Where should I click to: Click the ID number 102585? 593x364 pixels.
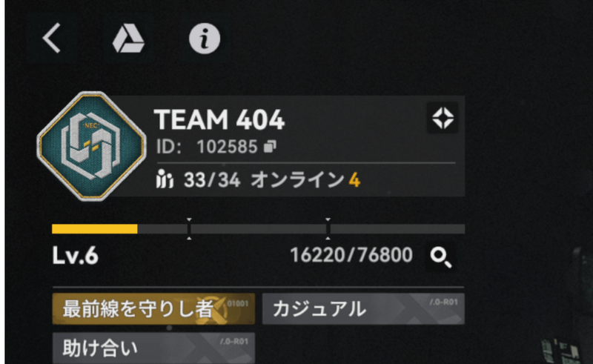(227, 147)
